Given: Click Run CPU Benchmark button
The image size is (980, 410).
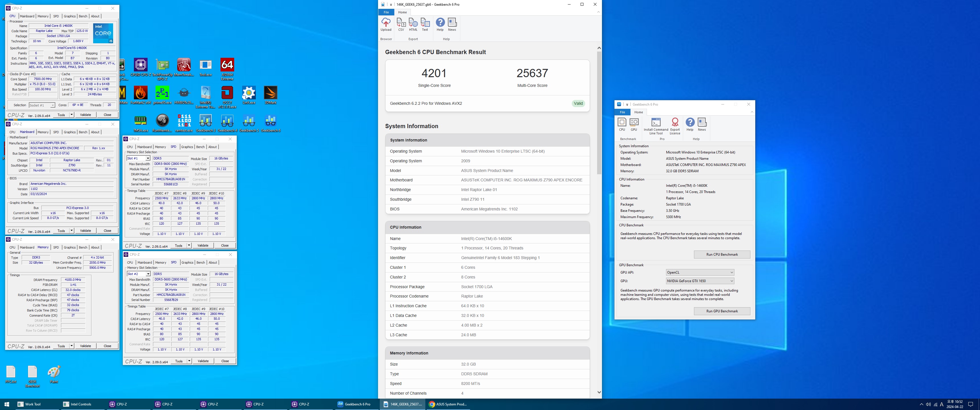Looking at the screenshot, I should (x=722, y=255).
